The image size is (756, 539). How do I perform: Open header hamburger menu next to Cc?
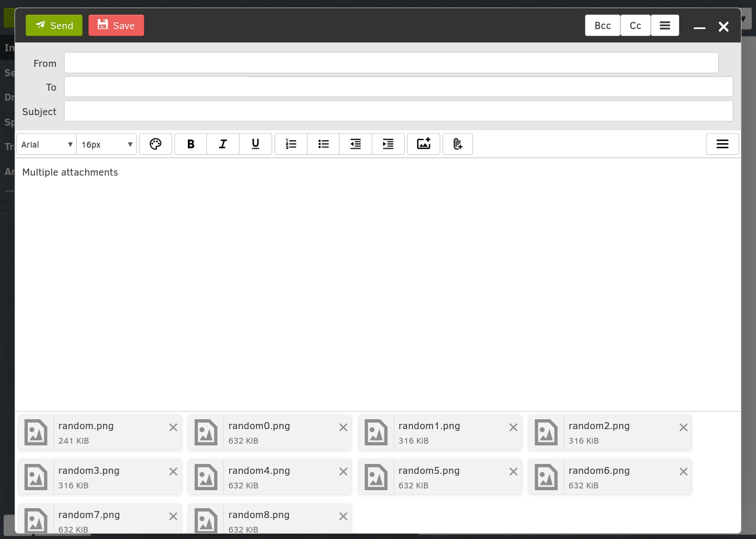[665, 26]
